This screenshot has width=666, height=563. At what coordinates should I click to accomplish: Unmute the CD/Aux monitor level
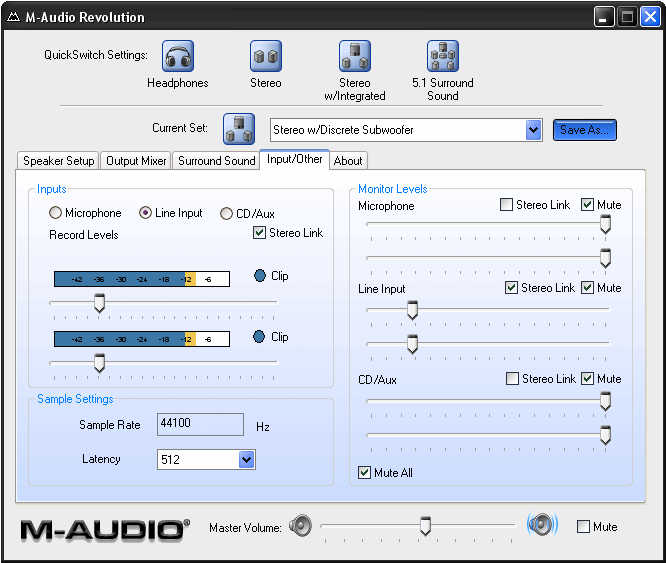tap(587, 378)
